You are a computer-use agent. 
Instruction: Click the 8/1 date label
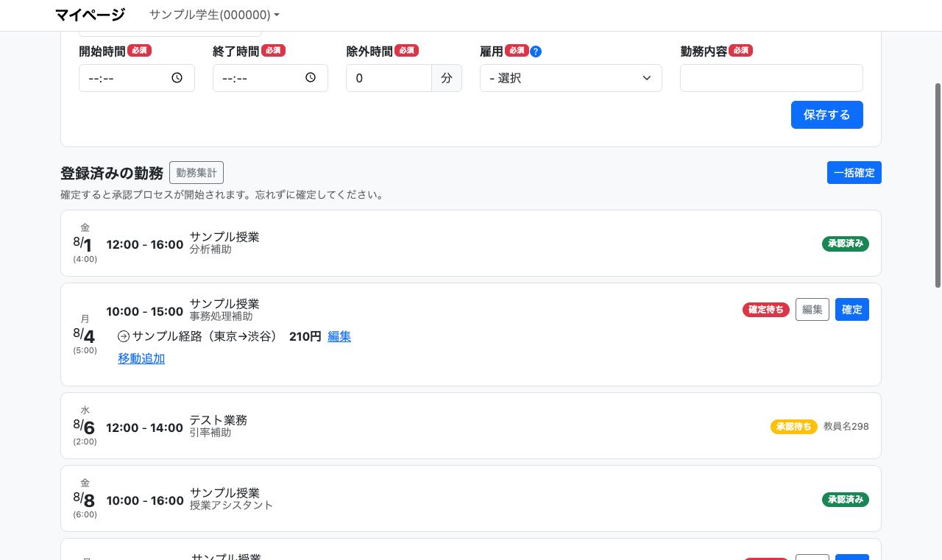82,244
